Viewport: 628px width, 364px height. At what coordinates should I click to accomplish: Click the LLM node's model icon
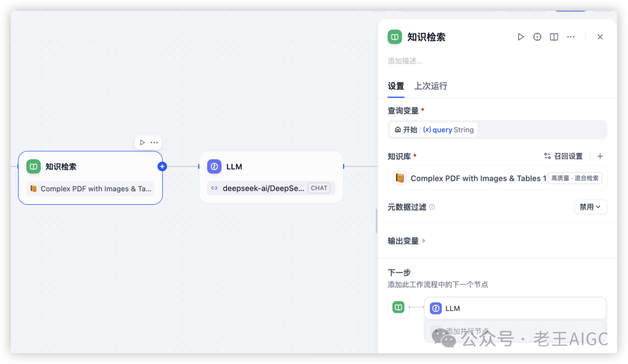point(215,166)
